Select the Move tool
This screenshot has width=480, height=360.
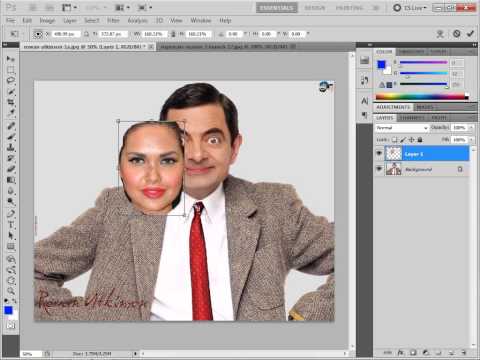pyautogui.click(x=11, y=59)
